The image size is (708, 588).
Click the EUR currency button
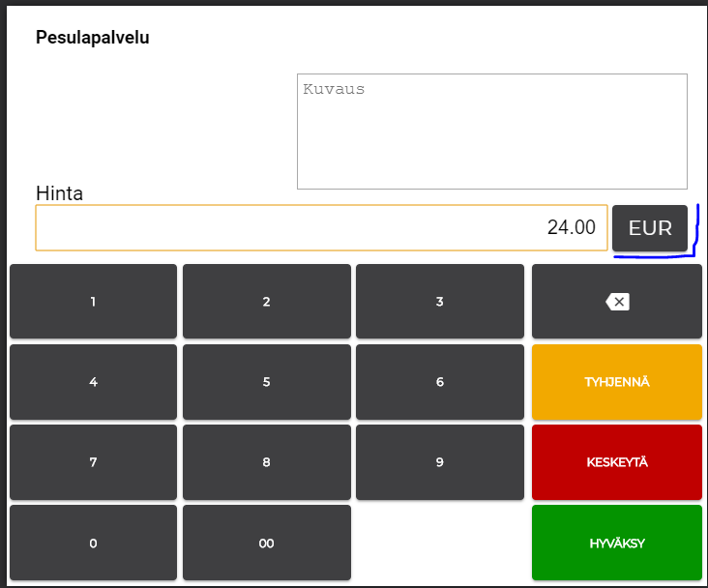[x=649, y=228]
